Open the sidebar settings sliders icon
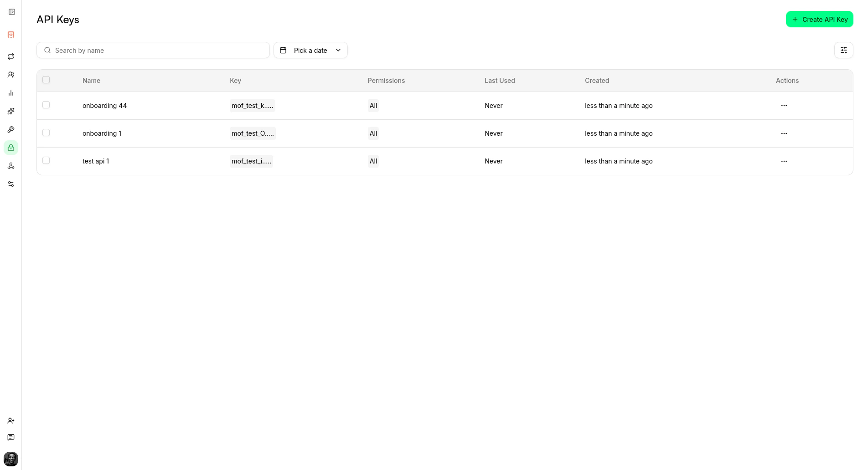The width and height of the screenshot is (868, 470). (11, 184)
